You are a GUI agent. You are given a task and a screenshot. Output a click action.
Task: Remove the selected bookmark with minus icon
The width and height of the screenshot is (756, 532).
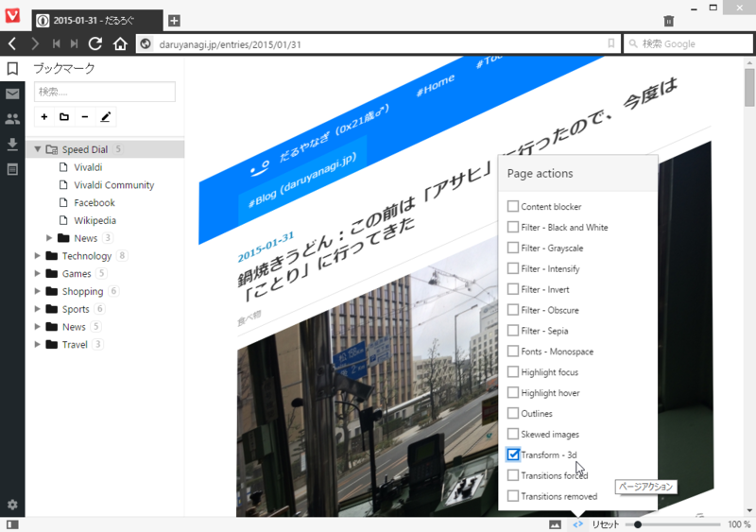pyautogui.click(x=85, y=117)
